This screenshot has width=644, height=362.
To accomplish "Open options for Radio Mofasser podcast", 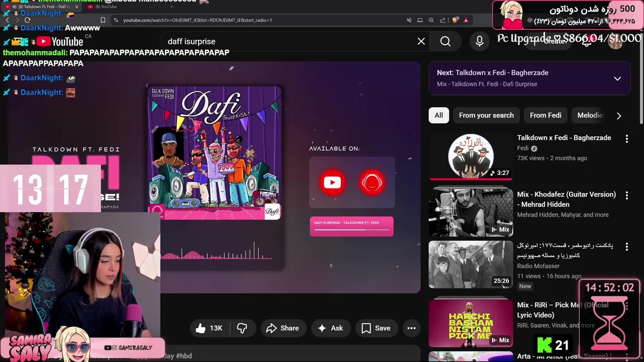I will 627,247.
